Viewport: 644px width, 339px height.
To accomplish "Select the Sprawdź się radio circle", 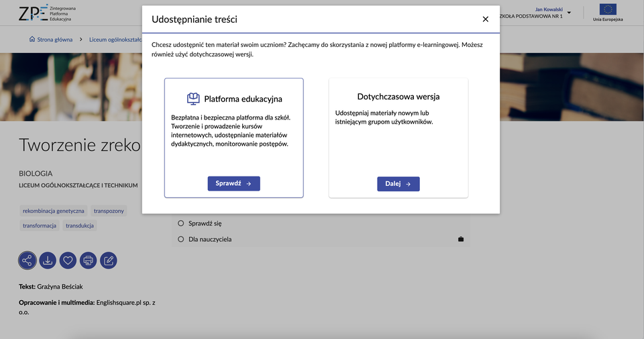I will pyautogui.click(x=180, y=223).
